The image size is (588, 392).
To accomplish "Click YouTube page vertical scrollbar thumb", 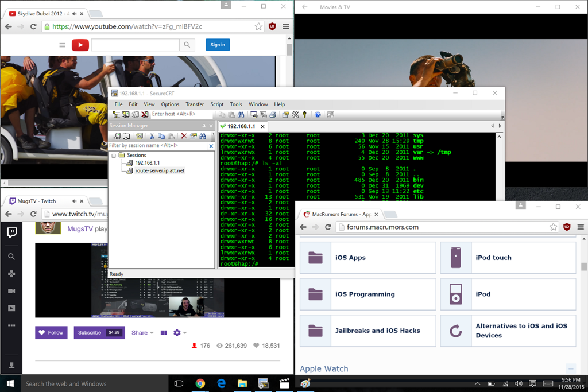I will 289,49.
